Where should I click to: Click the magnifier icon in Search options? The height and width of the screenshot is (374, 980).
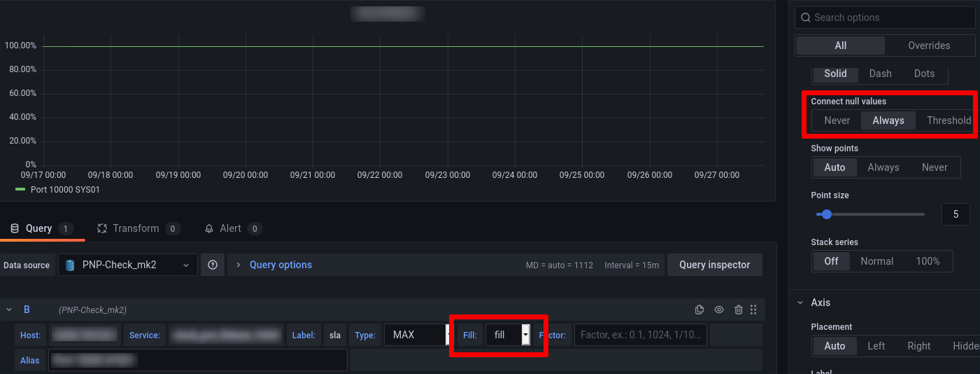[x=806, y=18]
